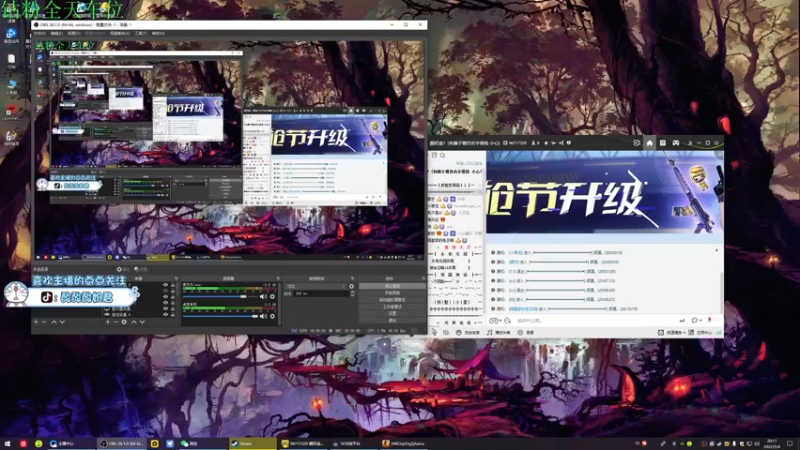Click the music note accompaniment icon in YY
The height and width of the screenshot is (450, 800).
click(x=489, y=332)
